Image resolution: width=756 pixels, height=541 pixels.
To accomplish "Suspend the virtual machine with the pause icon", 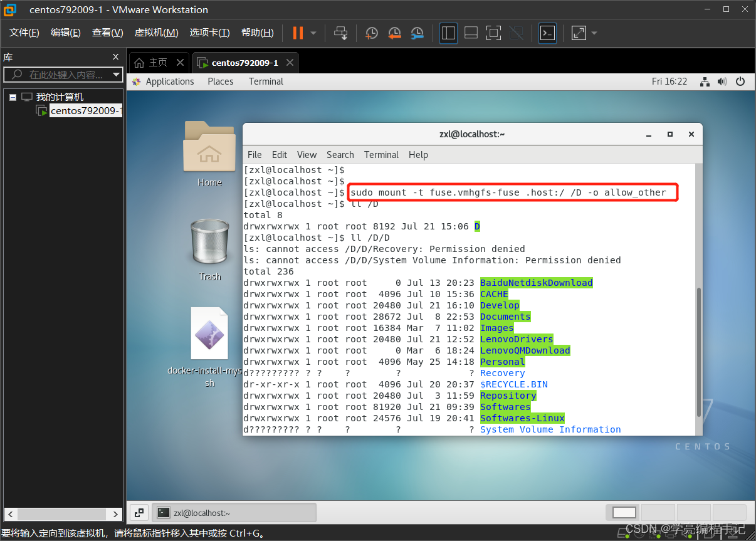I will tap(298, 33).
